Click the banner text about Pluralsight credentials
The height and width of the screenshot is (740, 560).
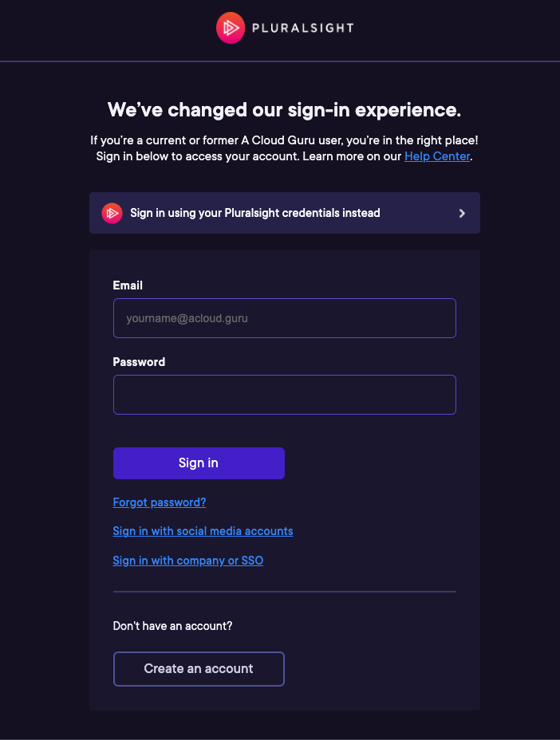[x=255, y=213]
